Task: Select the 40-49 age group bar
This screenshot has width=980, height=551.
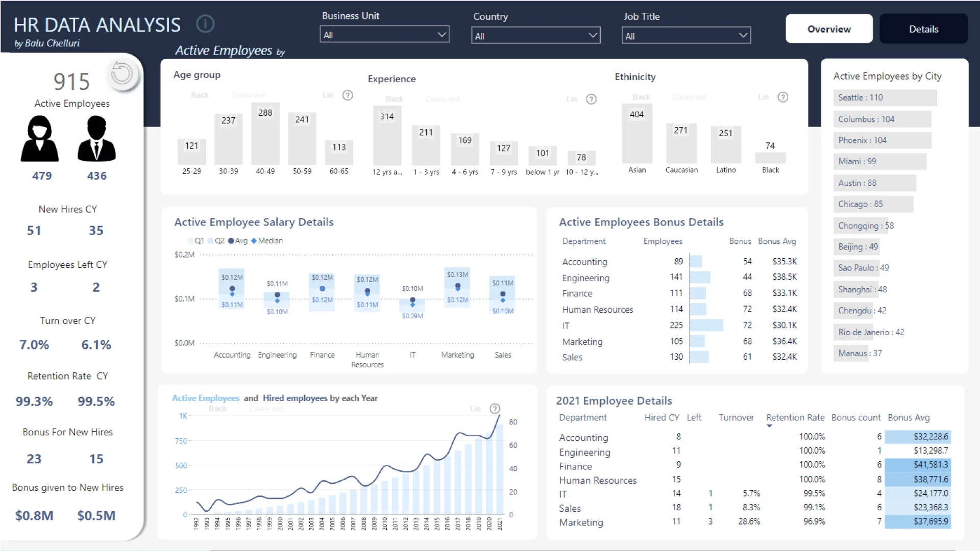Action: click(265, 134)
